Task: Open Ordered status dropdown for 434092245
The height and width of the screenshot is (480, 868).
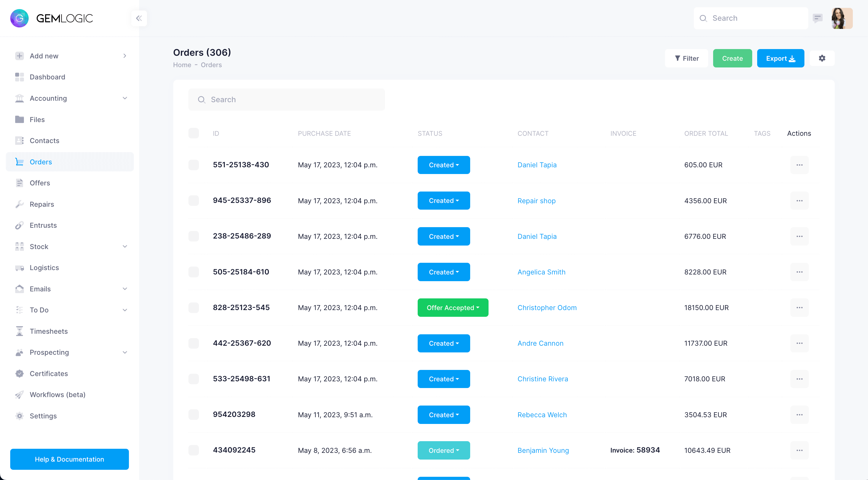Action: [x=443, y=450]
